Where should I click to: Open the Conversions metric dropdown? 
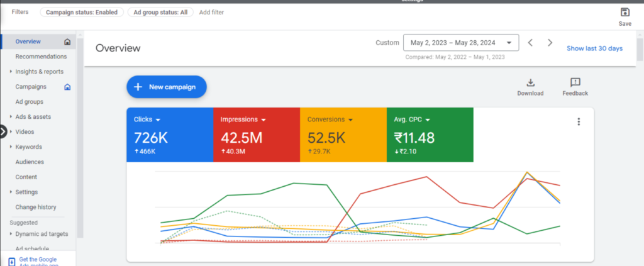click(x=351, y=120)
